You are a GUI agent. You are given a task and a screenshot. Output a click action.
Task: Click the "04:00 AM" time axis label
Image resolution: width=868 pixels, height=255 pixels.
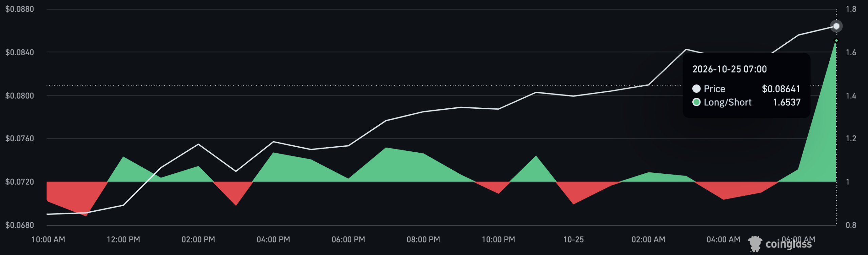click(724, 240)
